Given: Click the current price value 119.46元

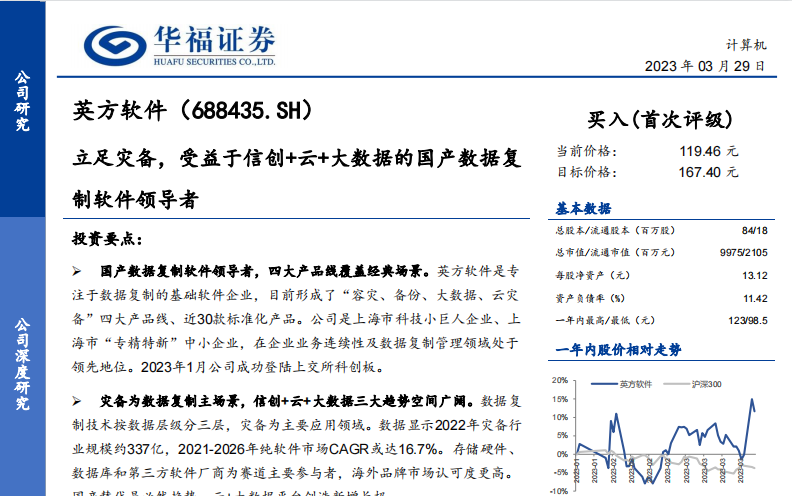Looking at the screenshot, I should [x=708, y=151].
